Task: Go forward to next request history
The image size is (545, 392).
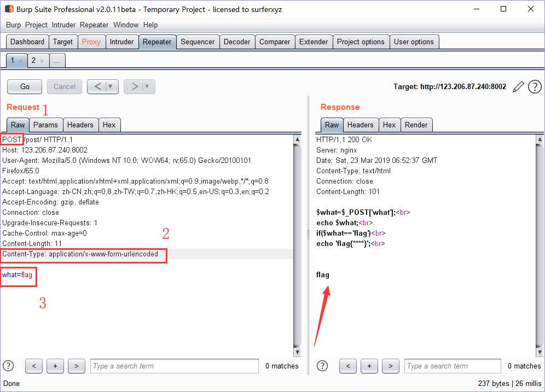Action: 135,86
